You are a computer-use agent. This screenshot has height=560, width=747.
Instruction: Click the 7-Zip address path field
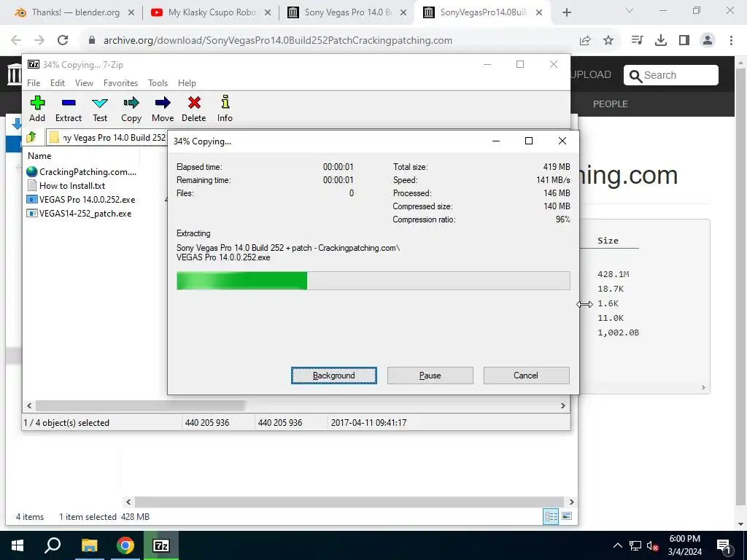pos(107,138)
